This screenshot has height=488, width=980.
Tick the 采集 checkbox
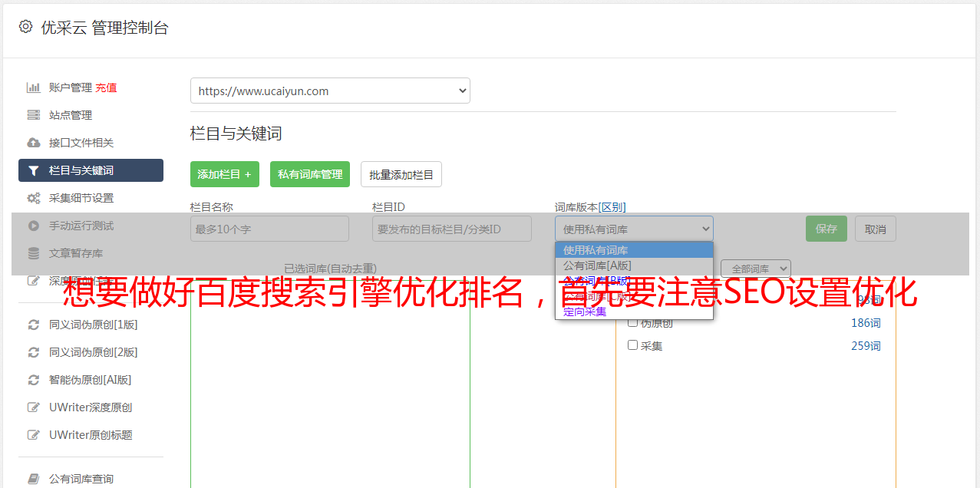tap(633, 345)
